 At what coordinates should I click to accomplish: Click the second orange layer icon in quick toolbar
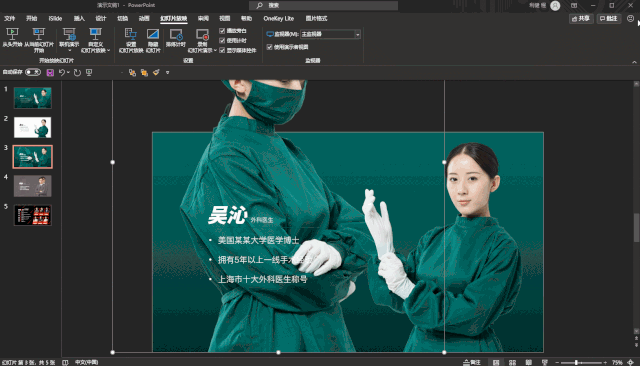tap(144, 73)
